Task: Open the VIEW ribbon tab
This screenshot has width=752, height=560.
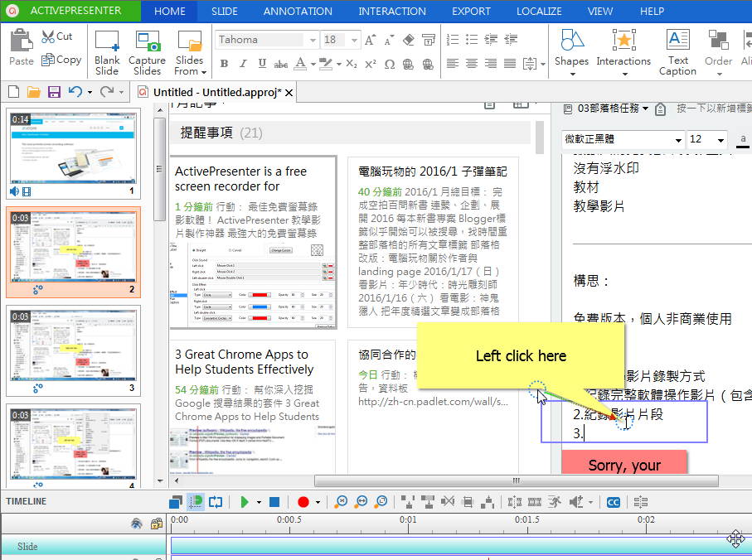Action: (600, 11)
